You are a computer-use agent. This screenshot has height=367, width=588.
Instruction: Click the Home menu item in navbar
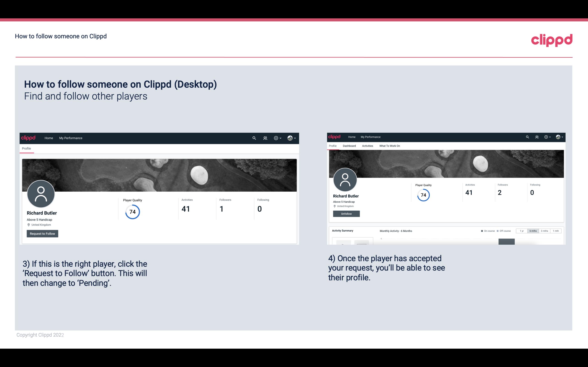[x=49, y=138]
